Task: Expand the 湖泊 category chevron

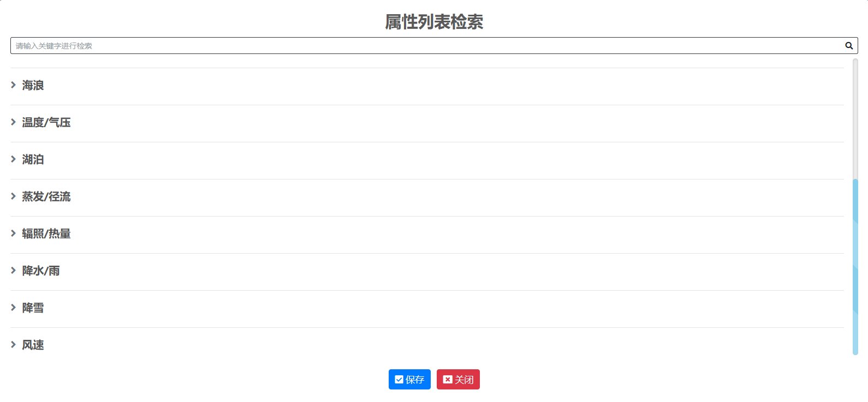Action: point(13,159)
